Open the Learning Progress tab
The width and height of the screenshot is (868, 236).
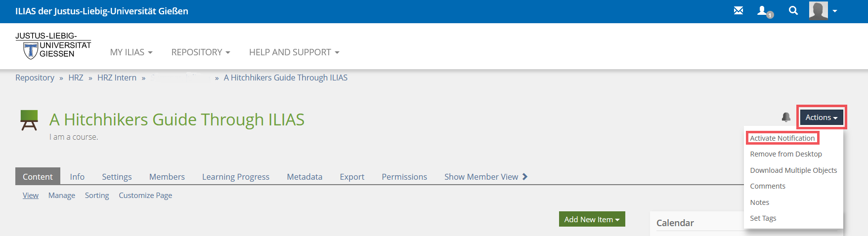tap(235, 177)
